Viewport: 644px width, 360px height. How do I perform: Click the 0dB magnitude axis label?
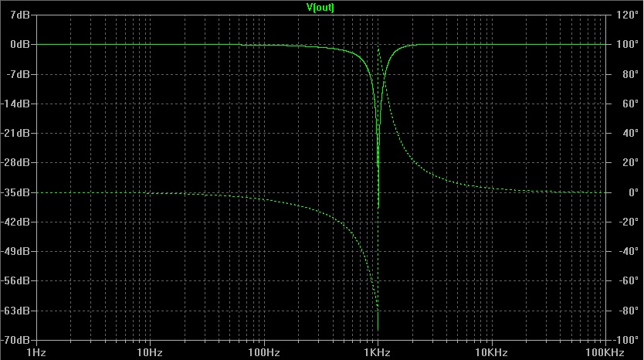click(20, 44)
